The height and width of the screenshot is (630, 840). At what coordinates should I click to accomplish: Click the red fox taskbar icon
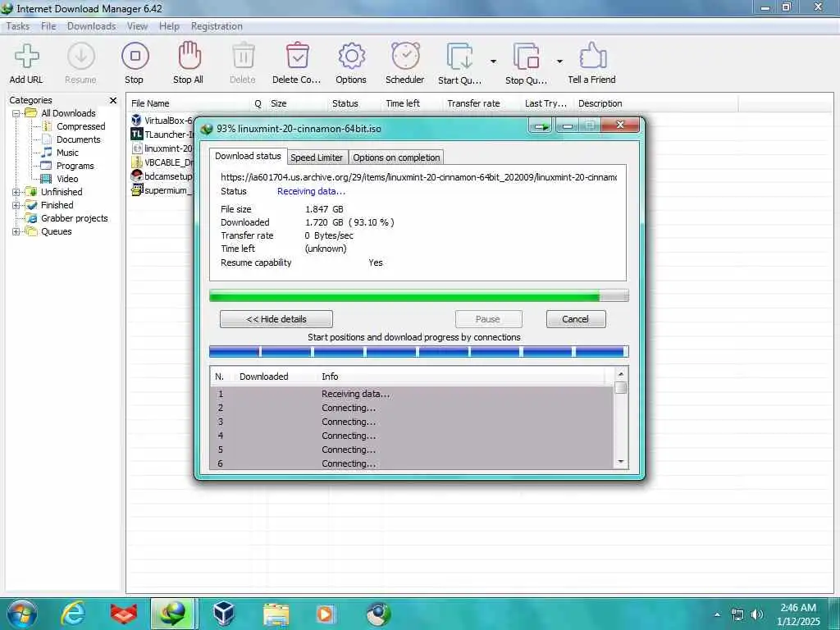click(x=123, y=614)
